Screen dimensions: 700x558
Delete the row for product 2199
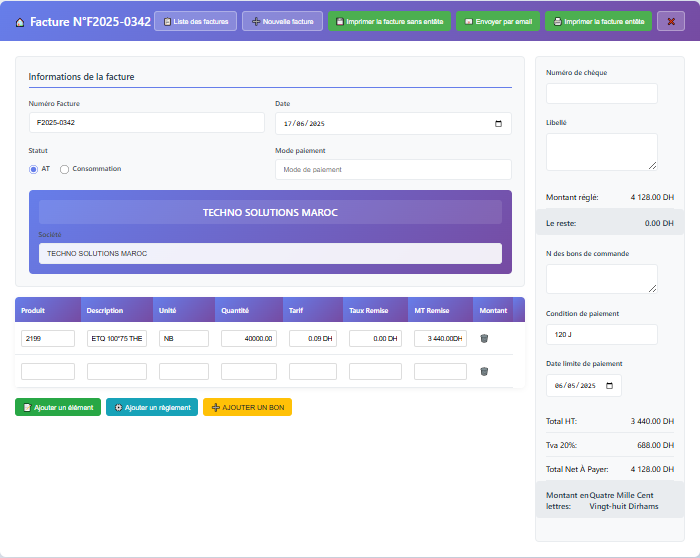click(x=484, y=338)
